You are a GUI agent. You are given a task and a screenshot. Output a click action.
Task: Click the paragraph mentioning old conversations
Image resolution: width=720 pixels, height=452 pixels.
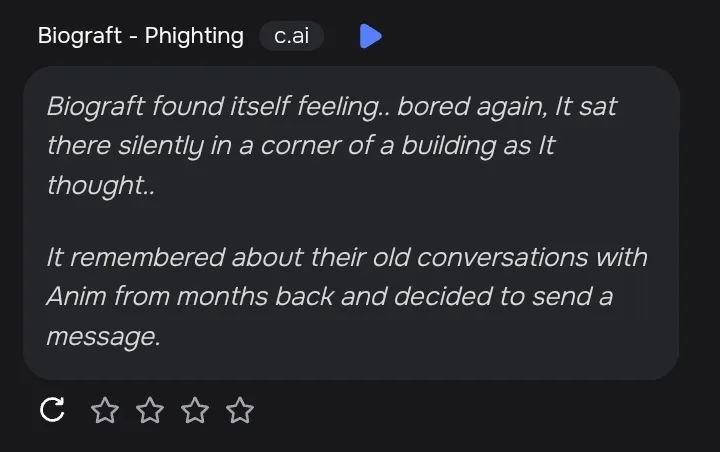(x=347, y=296)
